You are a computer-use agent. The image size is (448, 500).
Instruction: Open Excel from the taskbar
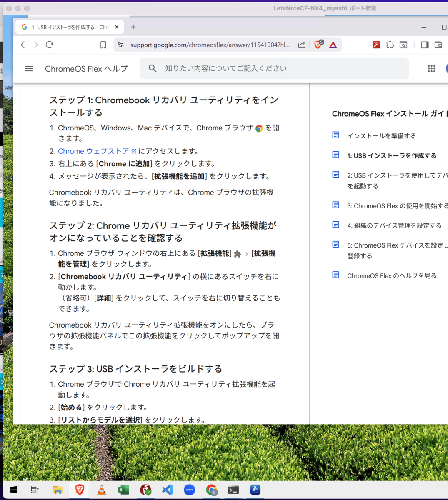click(x=123, y=490)
